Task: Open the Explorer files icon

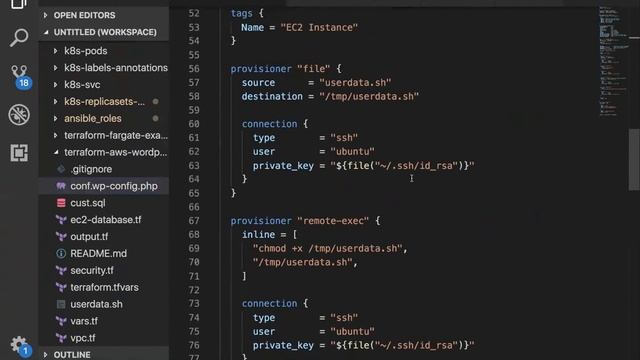Action: (x=19, y=4)
